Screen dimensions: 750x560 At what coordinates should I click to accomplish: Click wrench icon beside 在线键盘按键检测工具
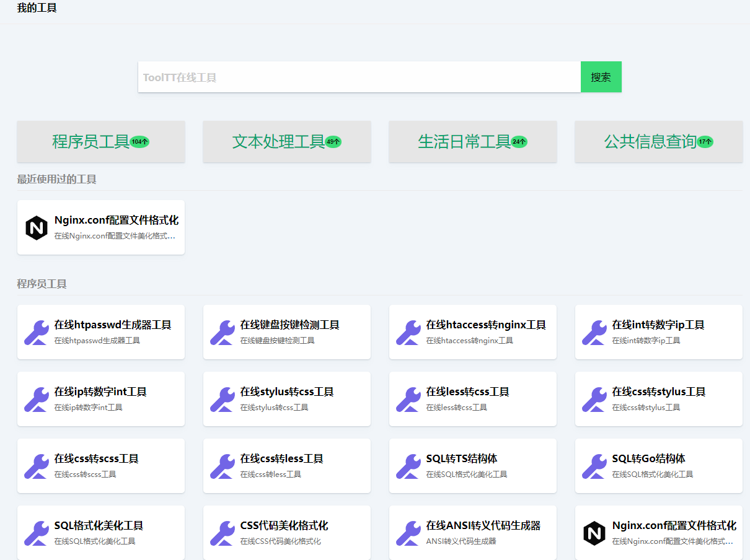[x=223, y=332]
